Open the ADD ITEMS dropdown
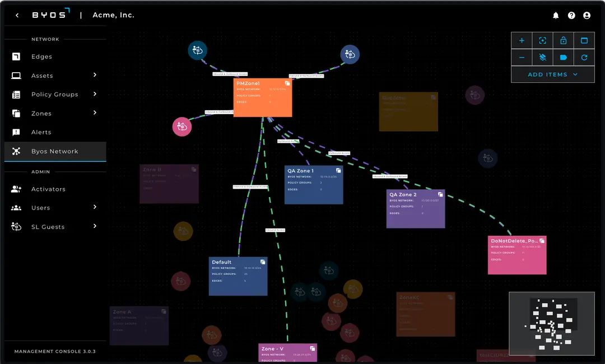 pyautogui.click(x=552, y=74)
